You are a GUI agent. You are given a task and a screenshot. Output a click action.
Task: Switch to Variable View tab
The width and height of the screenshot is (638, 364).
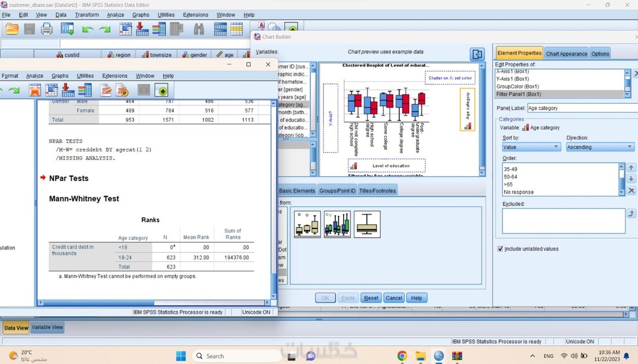(47, 327)
